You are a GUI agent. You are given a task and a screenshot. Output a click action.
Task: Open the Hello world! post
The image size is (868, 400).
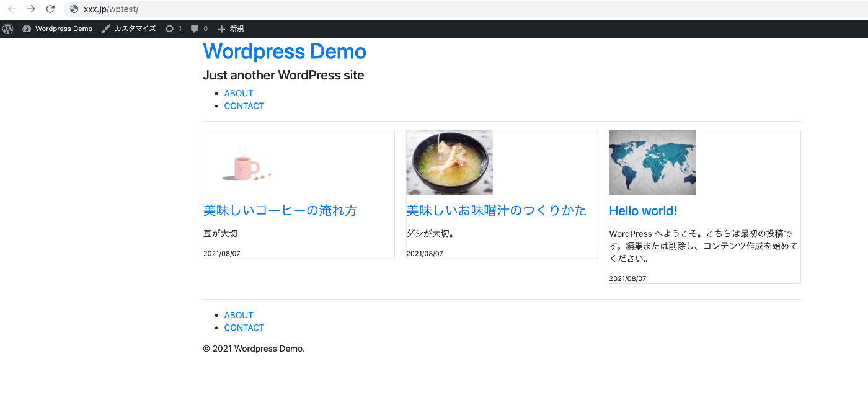pyautogui.click(x=643, y=211)
